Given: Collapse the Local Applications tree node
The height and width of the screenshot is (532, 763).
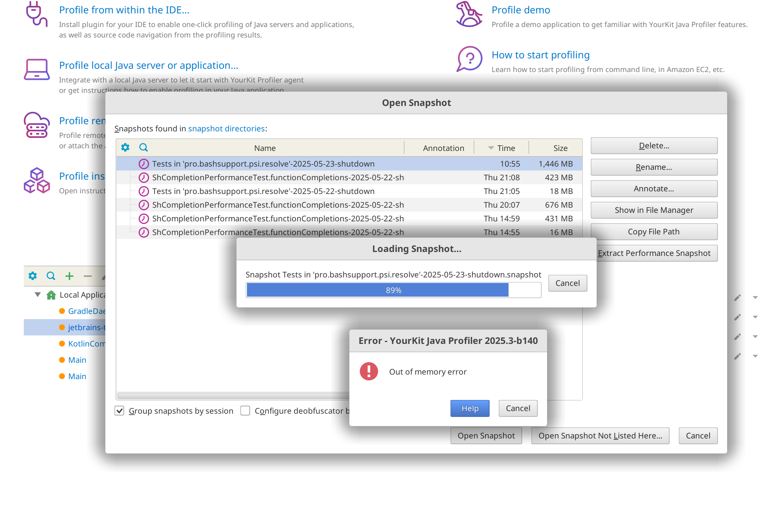Looking at the screenshot, I should click(38, 295).
